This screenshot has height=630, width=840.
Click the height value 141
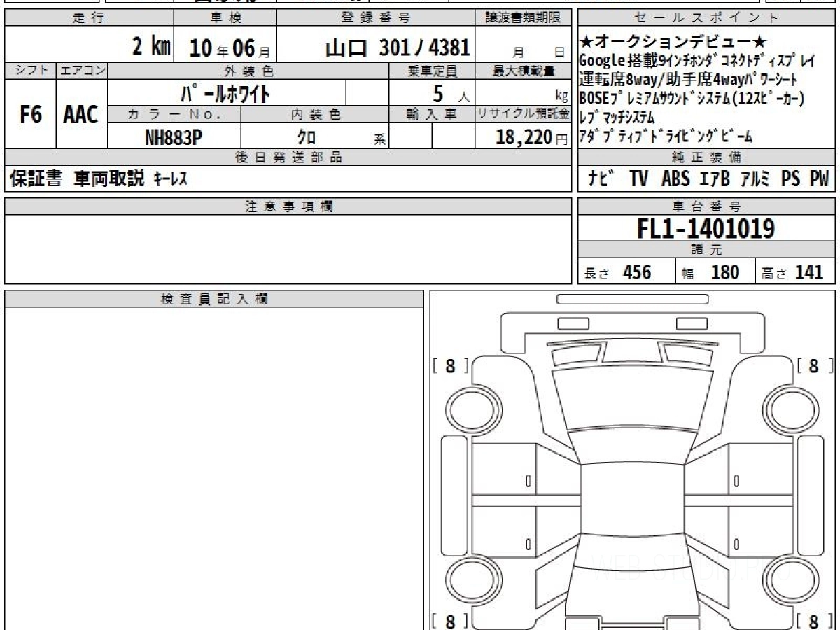pyautogui.click(x=809, y=272)
